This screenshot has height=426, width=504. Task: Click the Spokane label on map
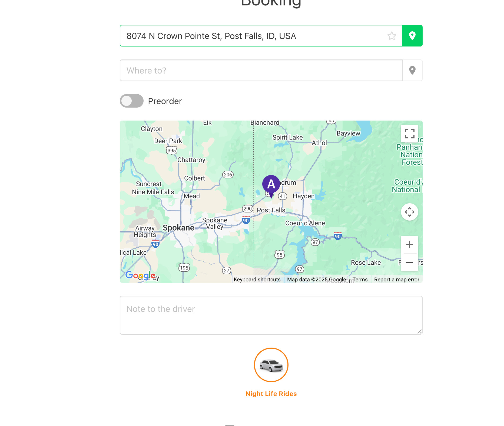(x=178, y=228)
